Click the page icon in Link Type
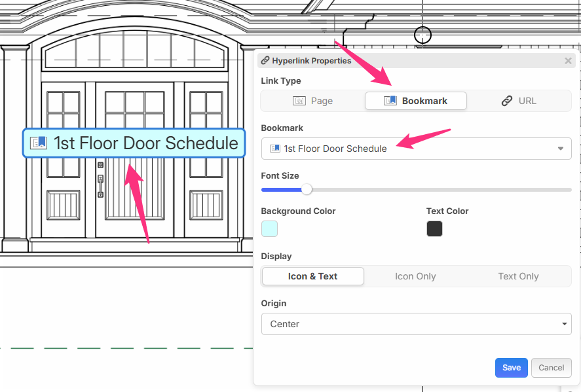581x392 pixels. (299, 101)
